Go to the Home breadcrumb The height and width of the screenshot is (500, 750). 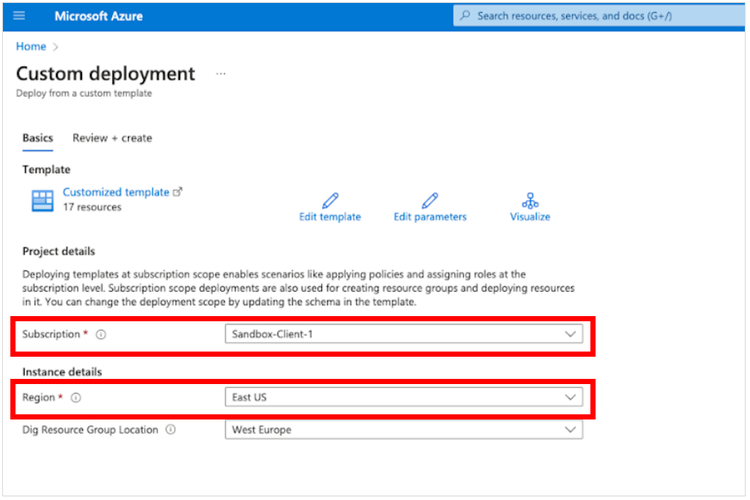(31, 46)
